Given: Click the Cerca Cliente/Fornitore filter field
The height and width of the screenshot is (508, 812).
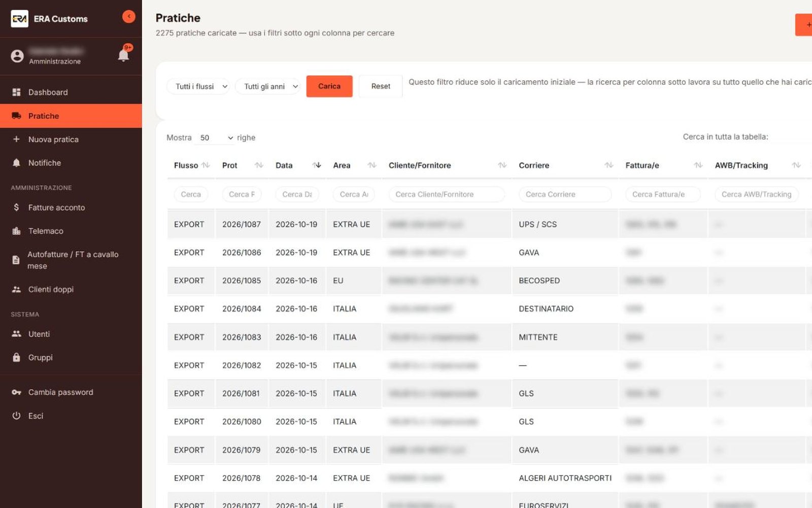Looking at the screenshot, I should tap(447, 194).
